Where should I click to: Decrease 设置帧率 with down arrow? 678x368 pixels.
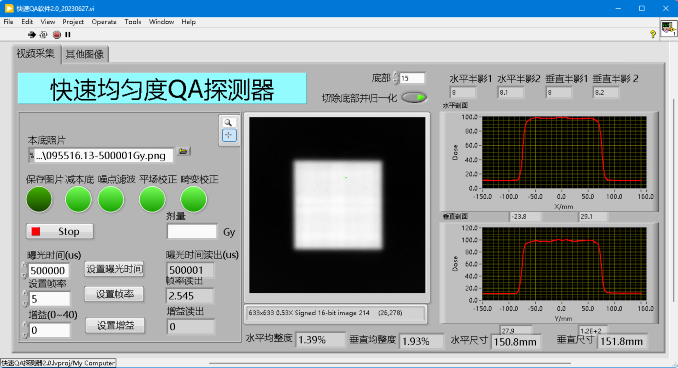24,303
